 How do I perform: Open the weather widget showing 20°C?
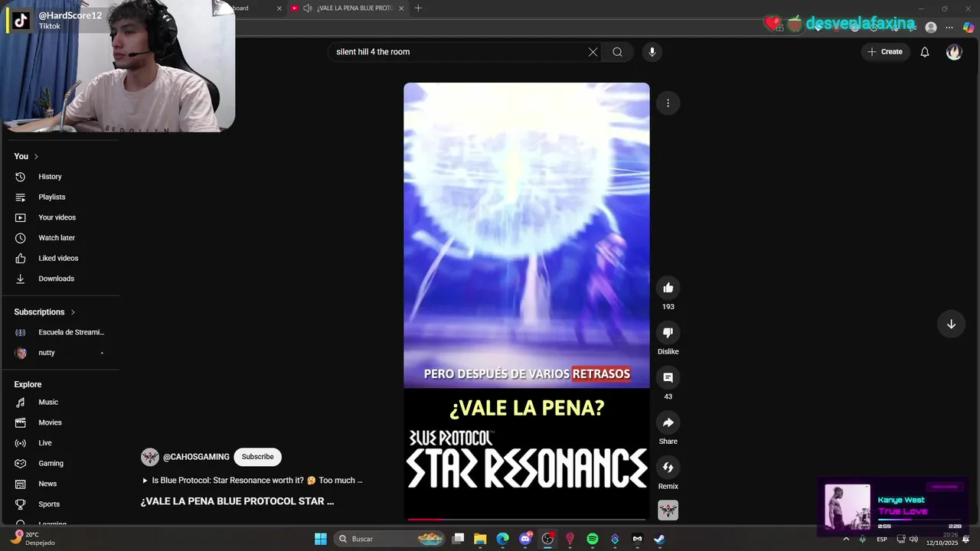32,539
